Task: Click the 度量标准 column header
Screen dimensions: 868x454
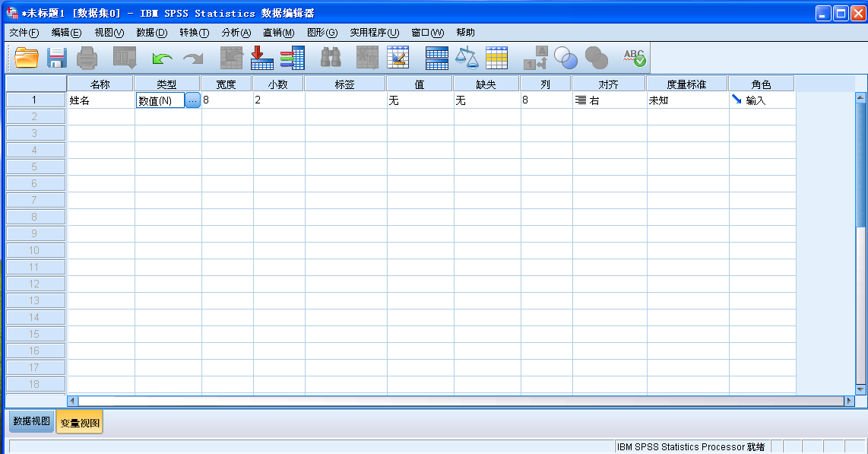Action: pos(686,84)
